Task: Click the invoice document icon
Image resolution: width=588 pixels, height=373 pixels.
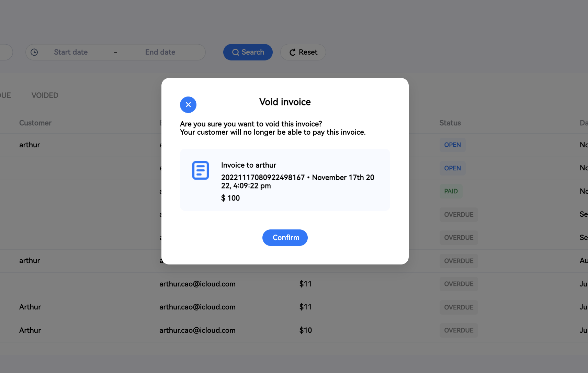Action: 201,170
